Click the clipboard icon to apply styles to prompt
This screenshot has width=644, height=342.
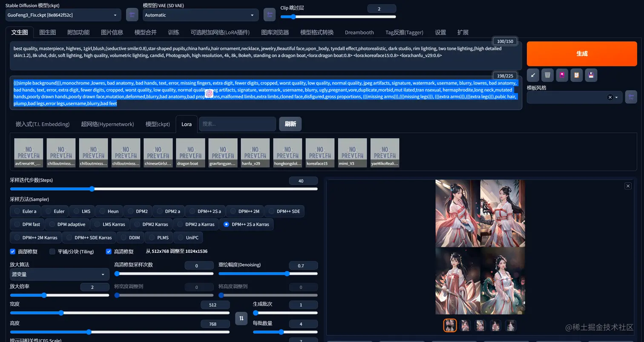coord(577,75)
